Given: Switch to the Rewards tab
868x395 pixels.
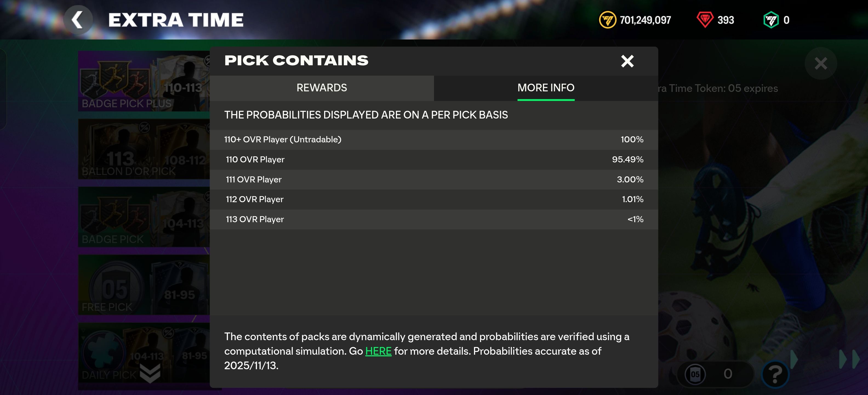Looking at the screenshot, I should [321, 88].
